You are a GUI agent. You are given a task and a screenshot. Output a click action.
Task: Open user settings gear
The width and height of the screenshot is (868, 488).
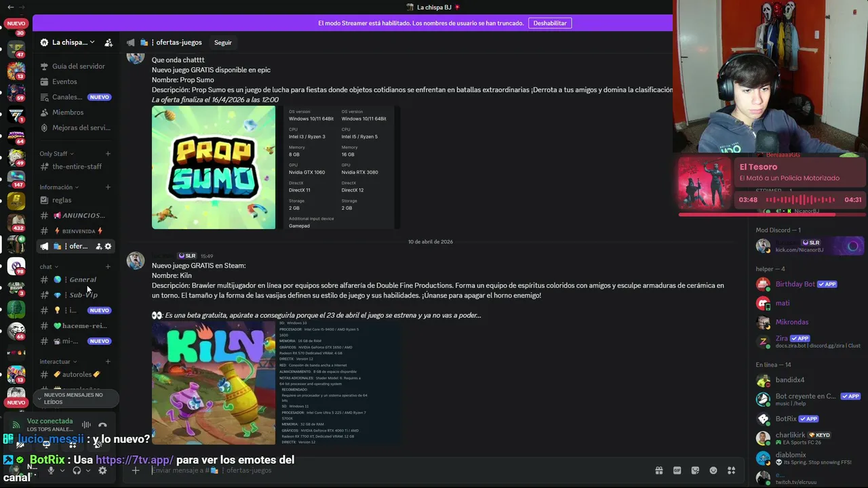tap(102, 470)
